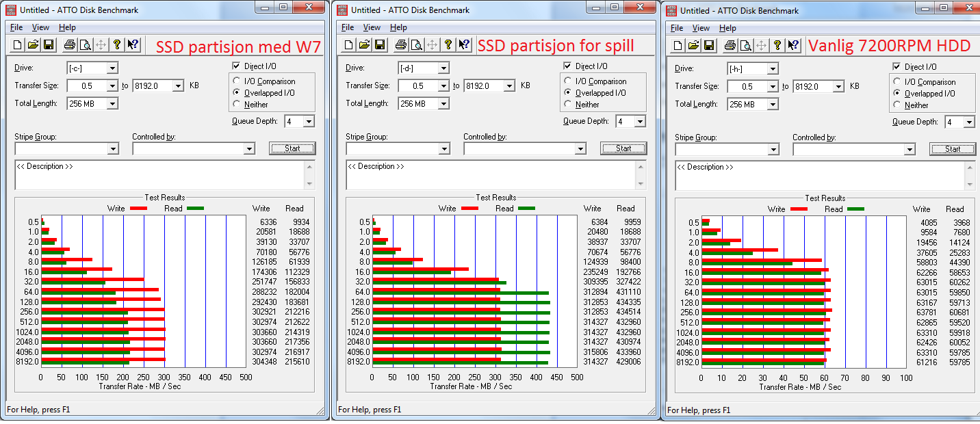
Task: Click context help arrow icon in [-h-] window
Action: 793,46
